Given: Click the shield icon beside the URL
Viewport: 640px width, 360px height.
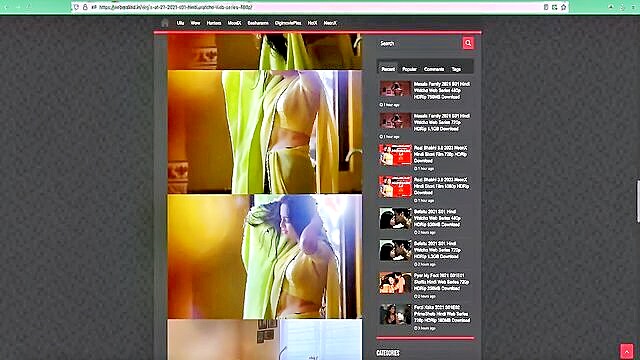Looking at the screenshot, I should tap(76, 7).
